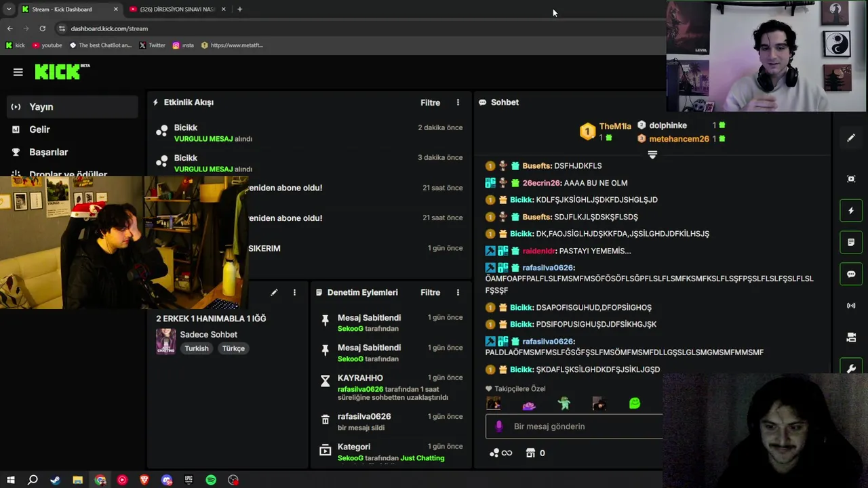Toggle the chat bubble panel button

click(851, 274)
